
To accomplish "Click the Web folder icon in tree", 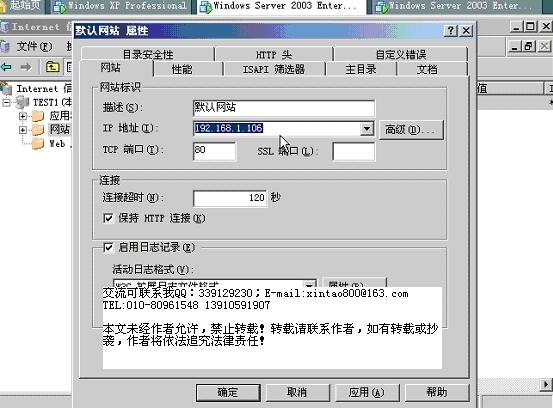I will [x=38, y=144].
